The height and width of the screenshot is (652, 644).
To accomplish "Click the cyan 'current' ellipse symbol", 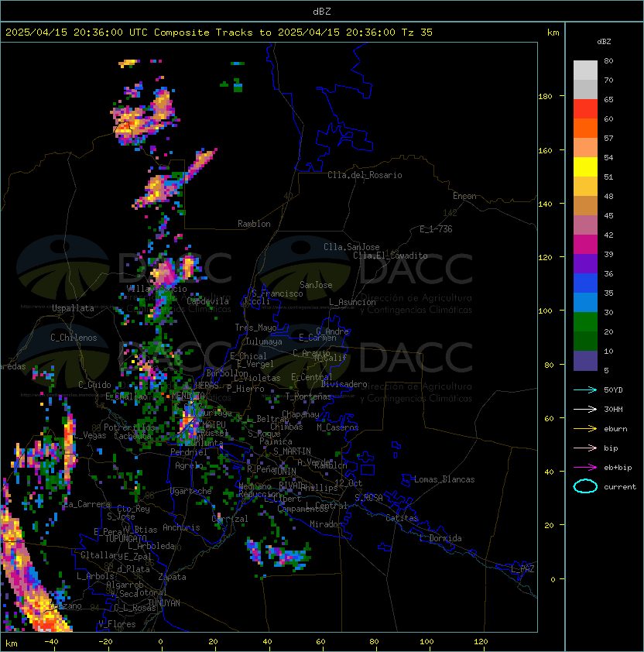I will click(585, 486).
